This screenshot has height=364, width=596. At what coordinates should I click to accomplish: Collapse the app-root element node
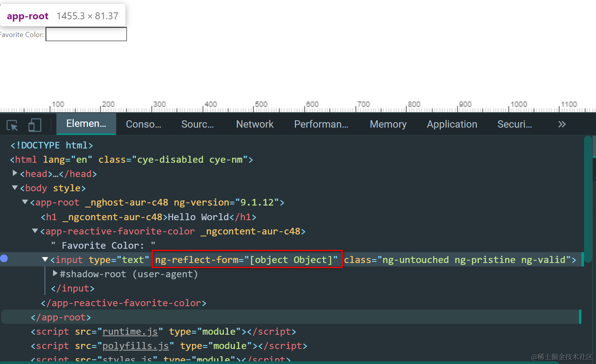[25, 202]
